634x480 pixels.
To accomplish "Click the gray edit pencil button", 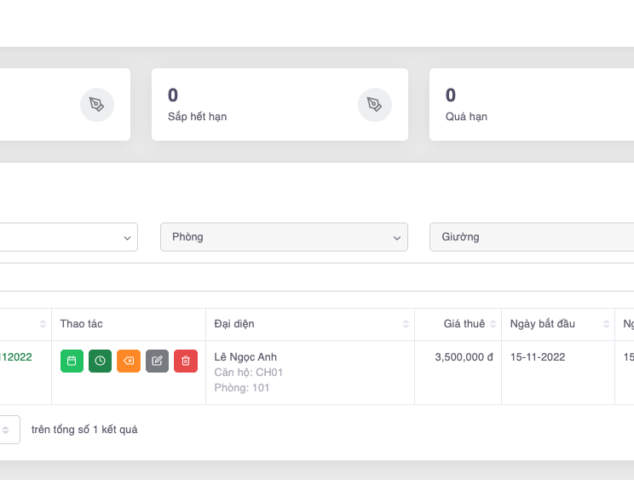I will (157, 361).
